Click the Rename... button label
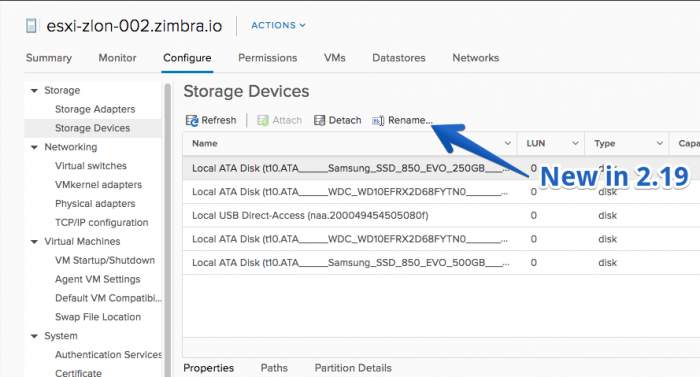 [410, 121]
